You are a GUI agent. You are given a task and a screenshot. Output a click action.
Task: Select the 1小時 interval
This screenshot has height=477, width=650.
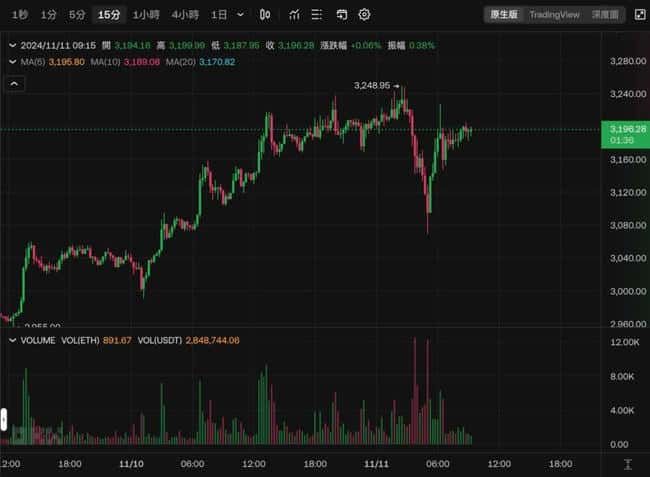[x=145, y=15]
